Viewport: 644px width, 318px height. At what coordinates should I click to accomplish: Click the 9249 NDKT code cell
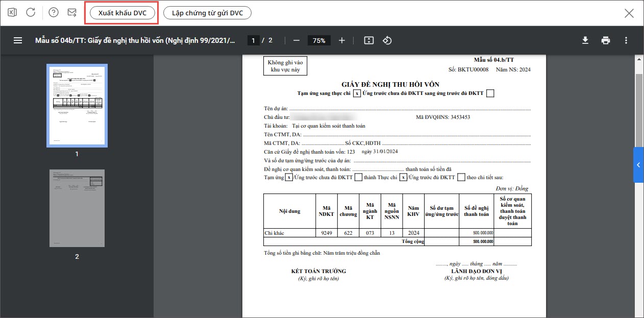pos(326,233)
